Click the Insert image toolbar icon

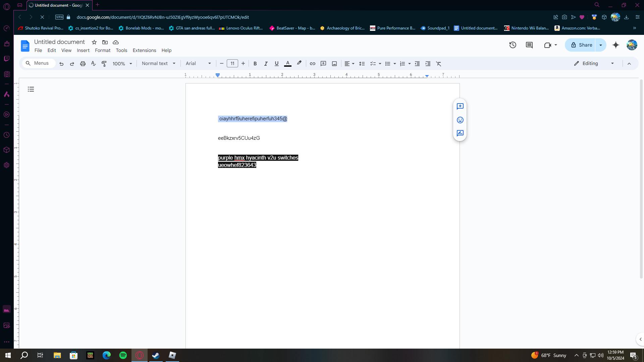click(x=334, y=64)
